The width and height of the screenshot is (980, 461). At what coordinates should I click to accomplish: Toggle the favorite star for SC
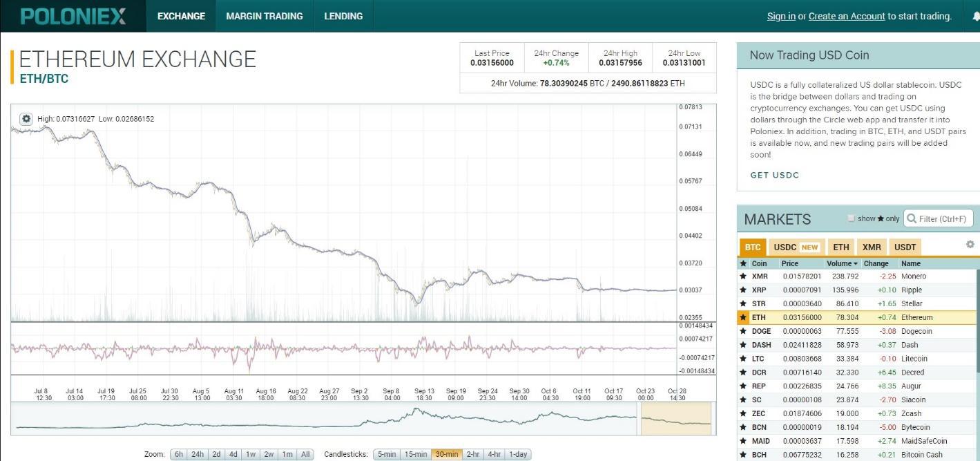(x=743, y=400)
